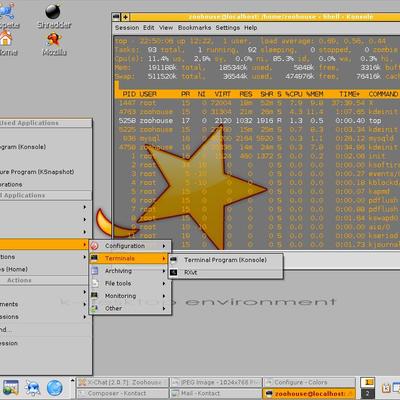Image resolution: width=400 pixels, height=400 pixels.
Task: Switch to the zoohouse@localhost taskbar button
Action: pos(309,393)
